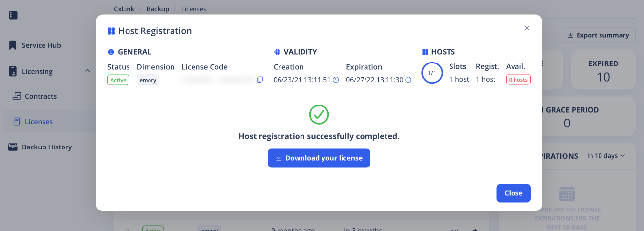Click the Contracts icon in sidebar

click(x=17, y=96)
